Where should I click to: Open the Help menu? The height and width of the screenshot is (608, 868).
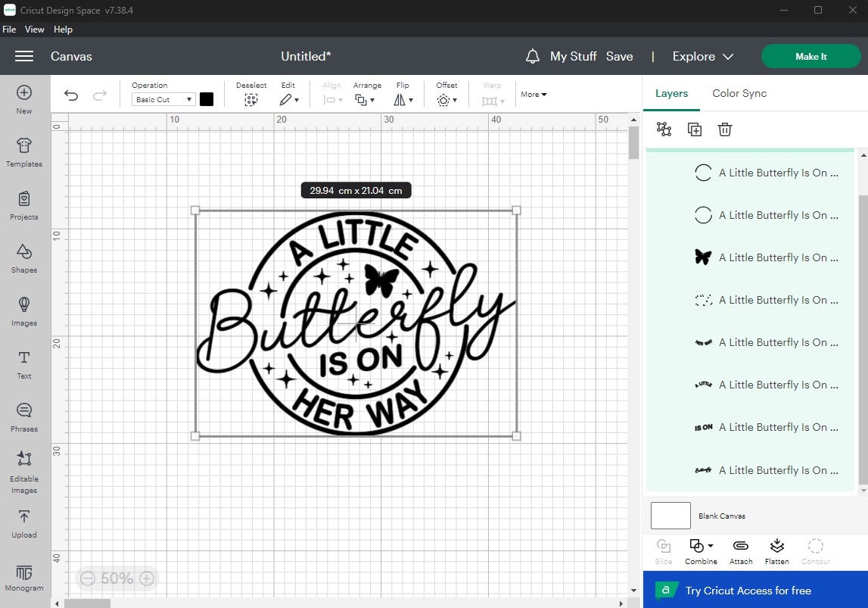(63, 30)
